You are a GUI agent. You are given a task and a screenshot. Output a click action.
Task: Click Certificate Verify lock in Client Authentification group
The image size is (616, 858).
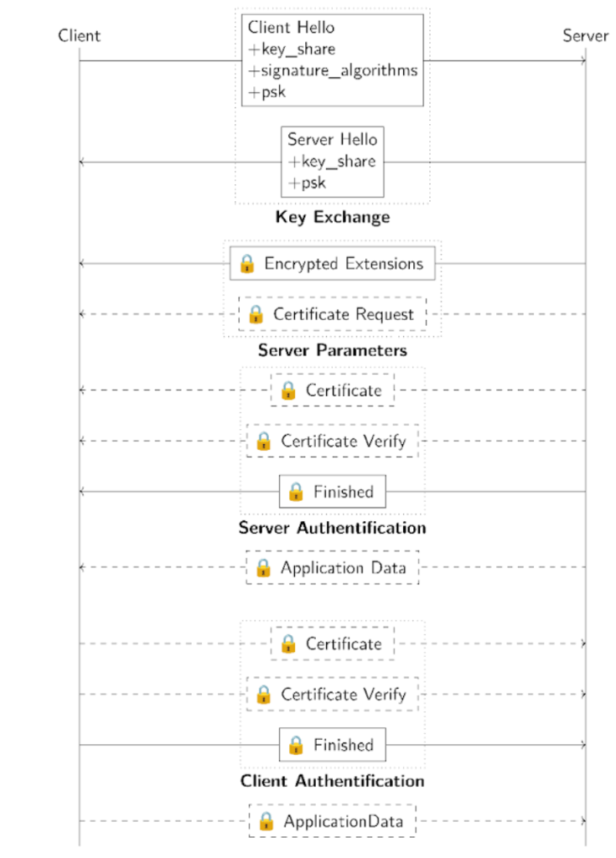tap(263, 695)
